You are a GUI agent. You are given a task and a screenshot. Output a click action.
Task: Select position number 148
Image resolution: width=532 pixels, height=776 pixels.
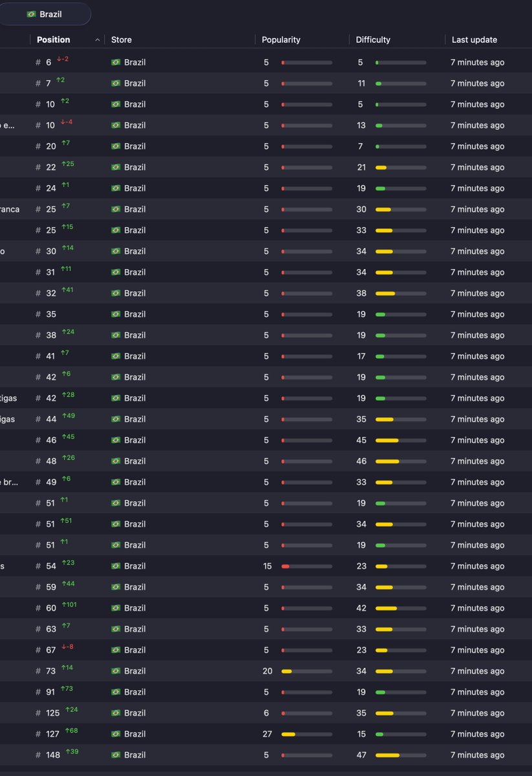[52, 755]
